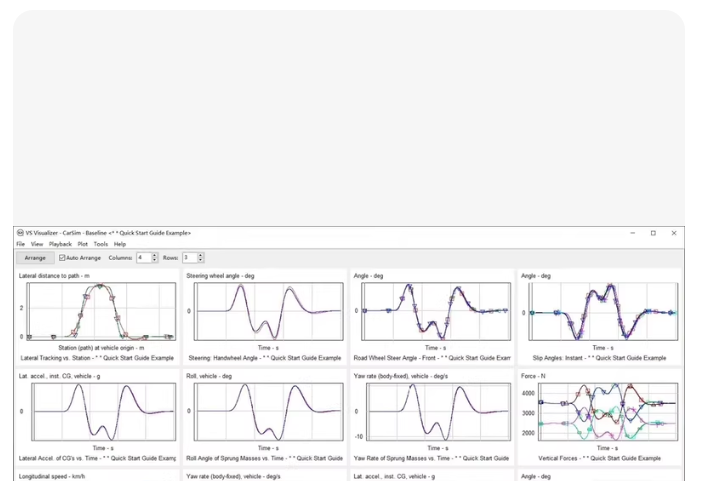
Task: Select the Slip Angles Instant plot
Action: (603, 311)
